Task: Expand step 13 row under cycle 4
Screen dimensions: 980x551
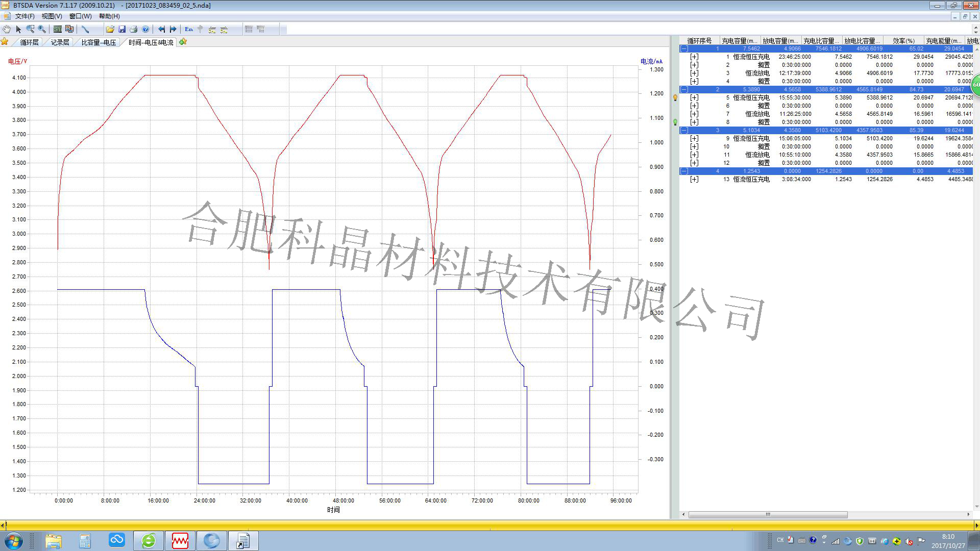Action: click(694, 179)
